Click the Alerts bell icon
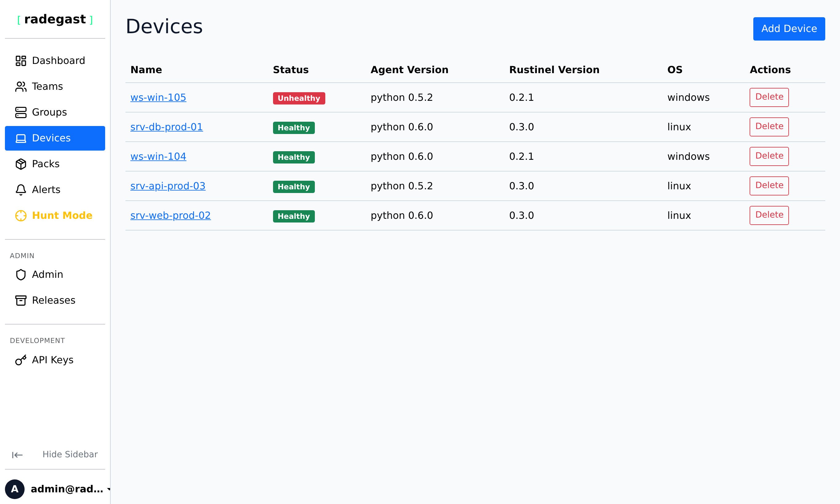840x504 pixels. [21, 190]
